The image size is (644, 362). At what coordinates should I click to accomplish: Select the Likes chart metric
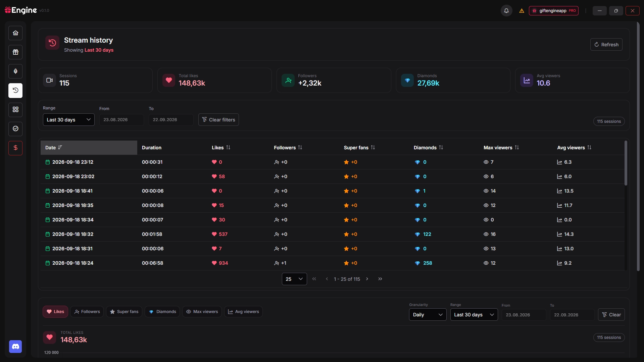pyautogui.click(x=55, y=312)
